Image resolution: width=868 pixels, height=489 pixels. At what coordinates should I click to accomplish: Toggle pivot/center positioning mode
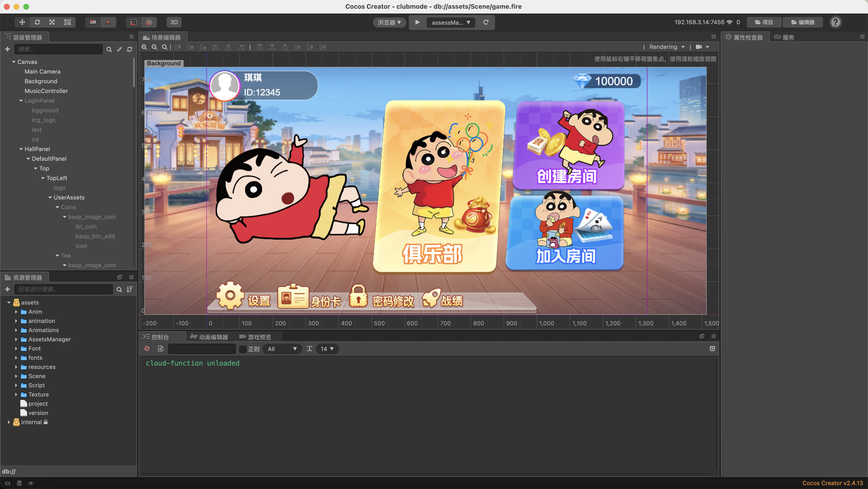click(x=93, y=22)
